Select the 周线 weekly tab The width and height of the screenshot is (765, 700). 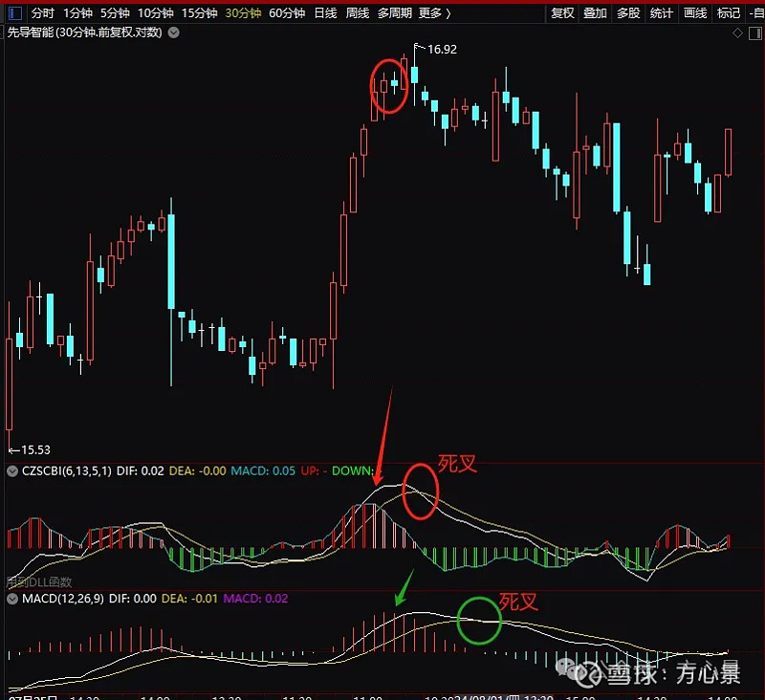357,13
